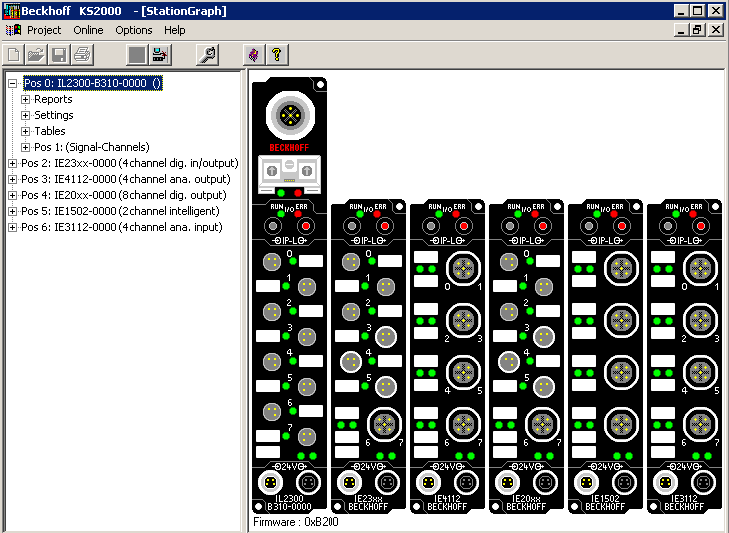Click the Print toolbar icon

tap(82, 55)
